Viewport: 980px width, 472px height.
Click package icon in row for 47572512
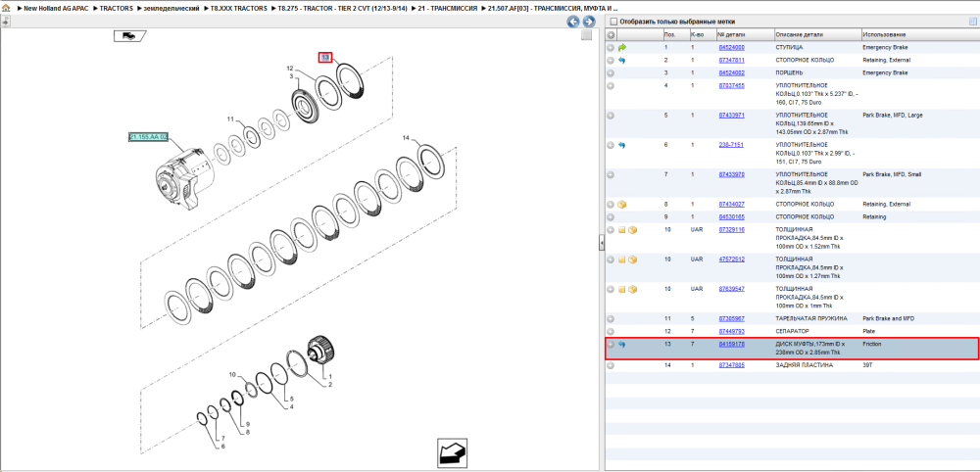coord(632,260)
